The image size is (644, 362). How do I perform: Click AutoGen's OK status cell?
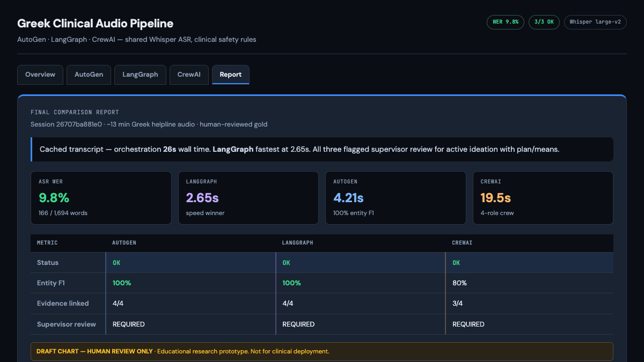(x=191, y=263)
